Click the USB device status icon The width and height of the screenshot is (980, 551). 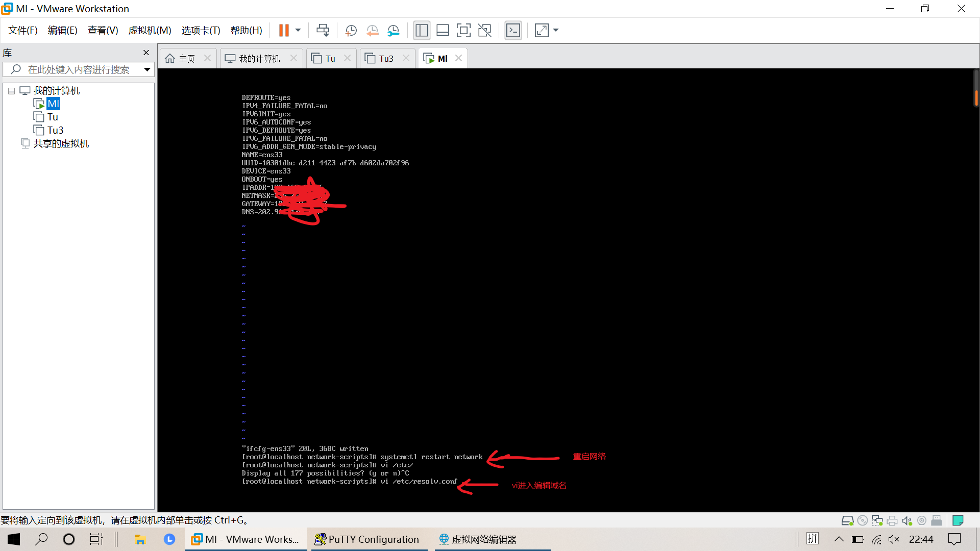[x=937, y=520]
